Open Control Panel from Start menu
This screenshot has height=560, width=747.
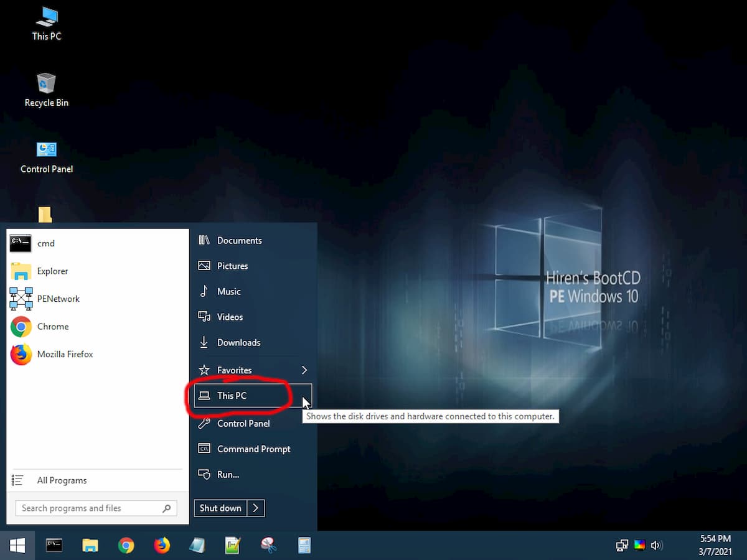point(253,423)
